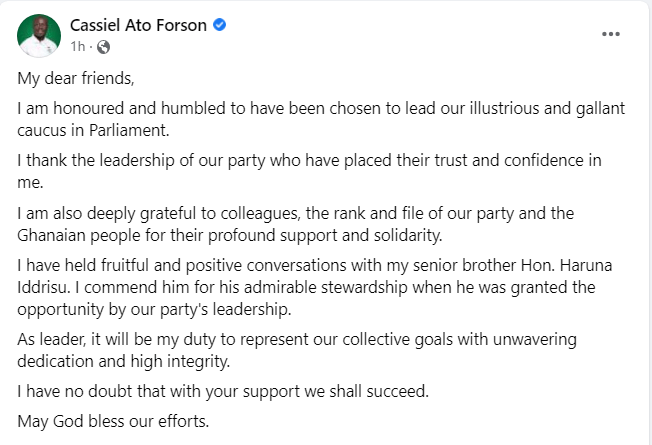Click the "My dear friends," greeting line
This screenshot has width=652, height=445.
(76, 79)
